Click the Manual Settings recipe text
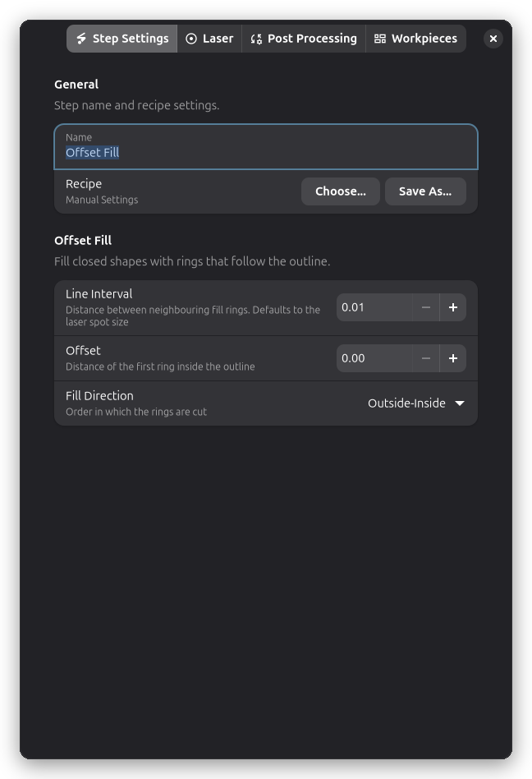 102,200
